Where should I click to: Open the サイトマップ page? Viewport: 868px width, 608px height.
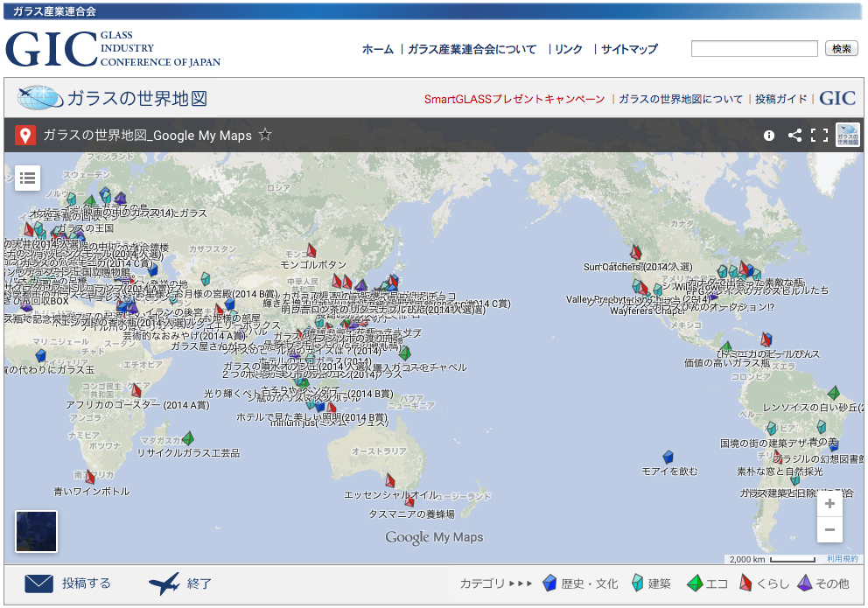coord(629,49)
